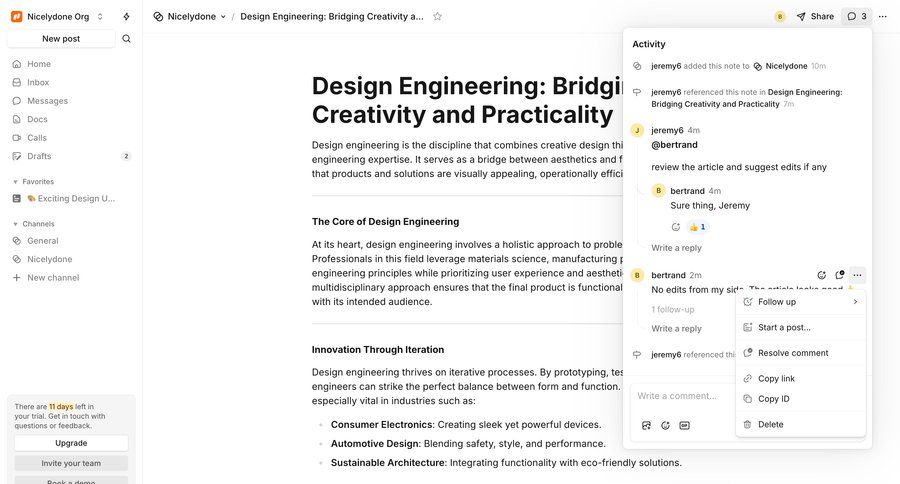The width and height of the screenshot is (900, 484).
Task: Click the Upgrade button
Action: 71,442
